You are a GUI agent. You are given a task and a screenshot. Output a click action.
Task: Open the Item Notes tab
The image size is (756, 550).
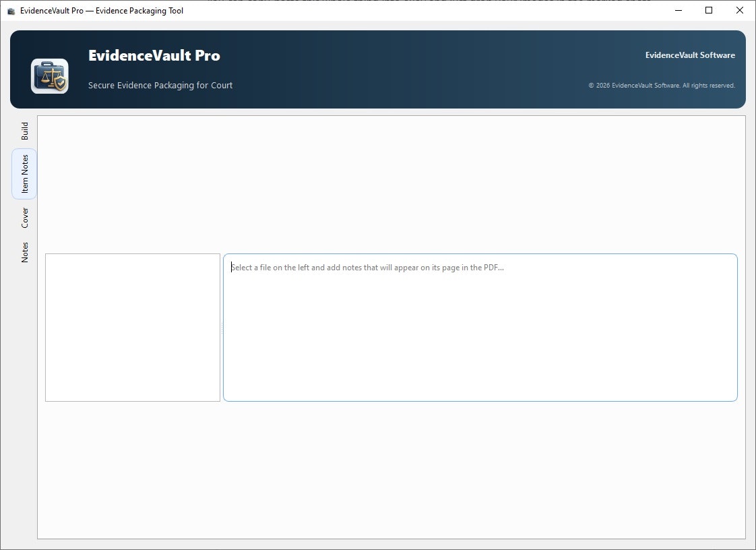[24, 174]
